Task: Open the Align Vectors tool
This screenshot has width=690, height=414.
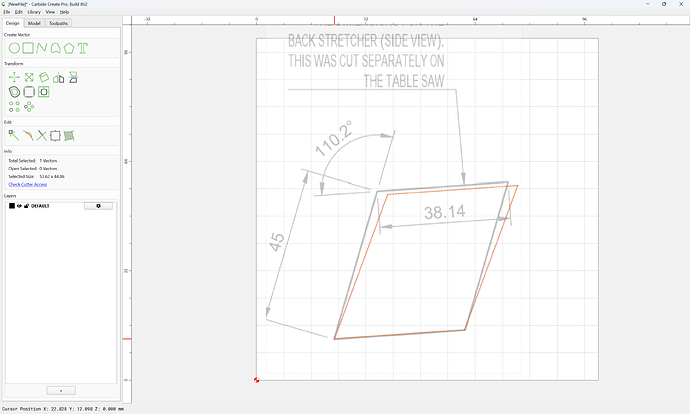Action: pyautogui.click(x=44, y=92)
